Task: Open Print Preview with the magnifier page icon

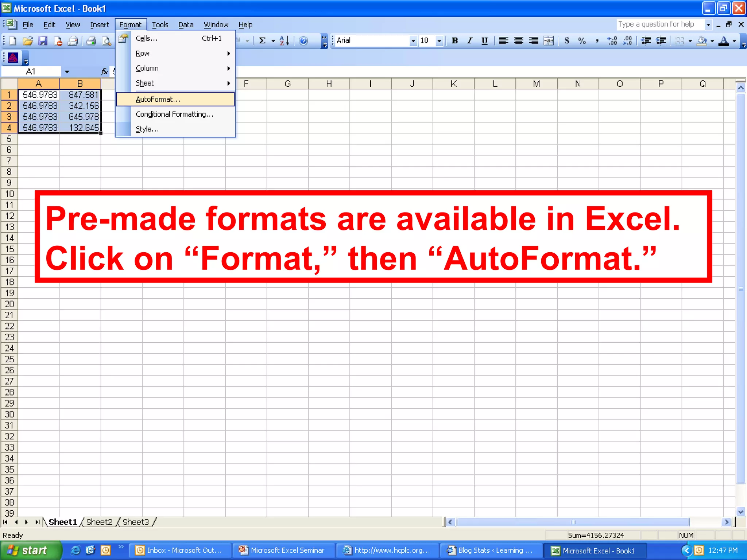Action: [106, 41]
